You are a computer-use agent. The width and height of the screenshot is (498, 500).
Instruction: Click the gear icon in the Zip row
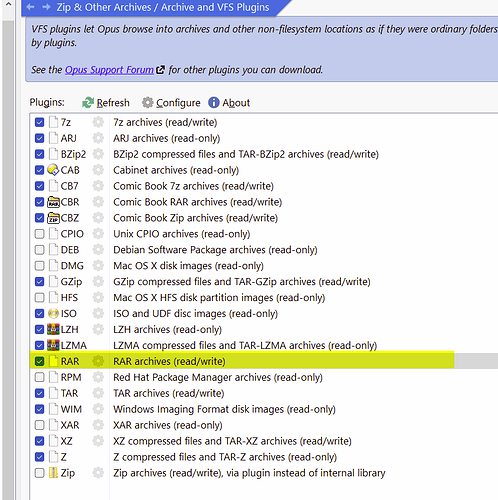(x=98, y=473)
